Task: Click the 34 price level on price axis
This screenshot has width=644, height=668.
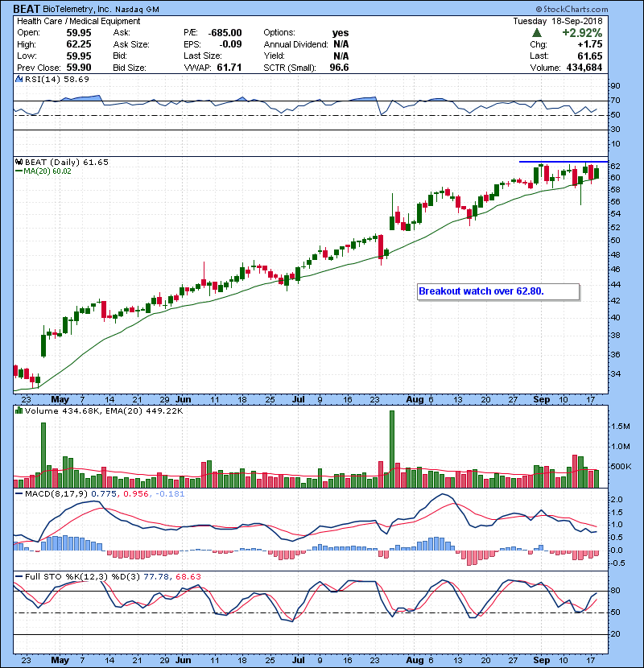Action: 616,374
